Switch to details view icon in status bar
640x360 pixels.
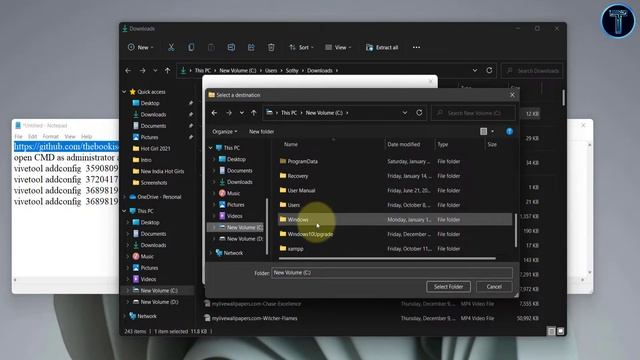551,331
